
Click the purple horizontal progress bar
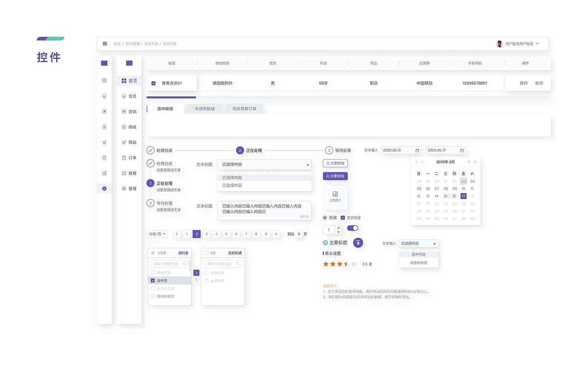tap(171, 98)
